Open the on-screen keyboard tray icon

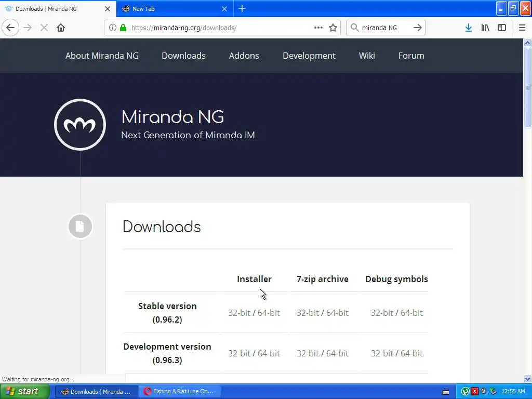446,392
